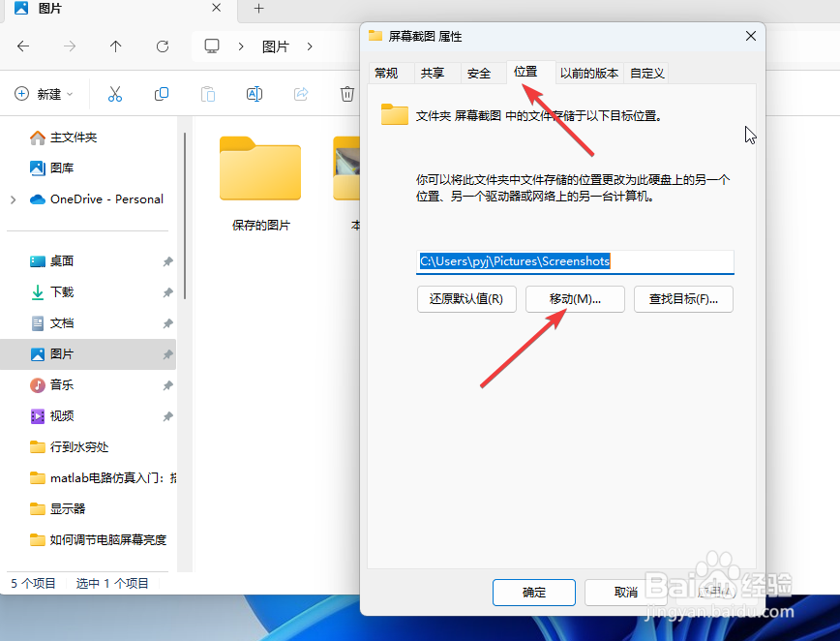Open the 以前的版本 tab

point(588,73)
